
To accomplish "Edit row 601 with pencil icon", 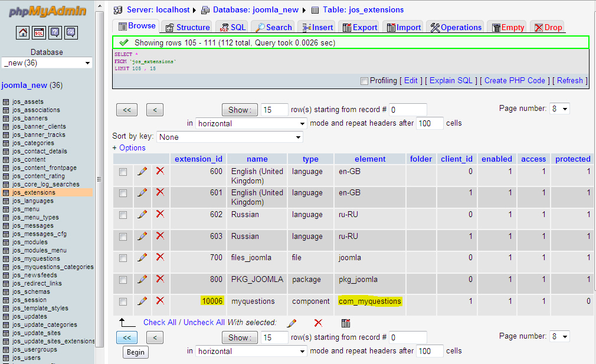I will [x=142, y=193].
